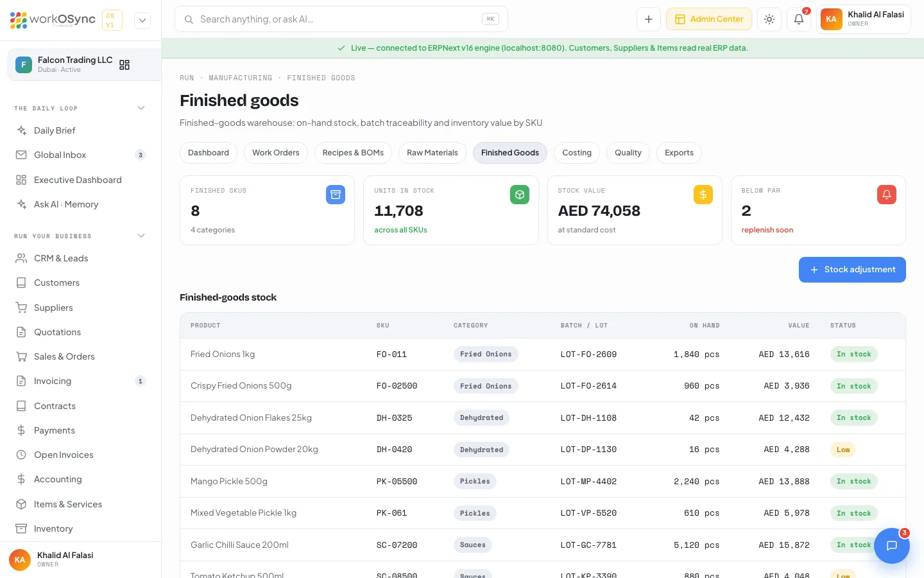Open Contracts in sidebar
The width and height of the screenshot is (924, 578).
pyautogui.click(x=81, y=406)
